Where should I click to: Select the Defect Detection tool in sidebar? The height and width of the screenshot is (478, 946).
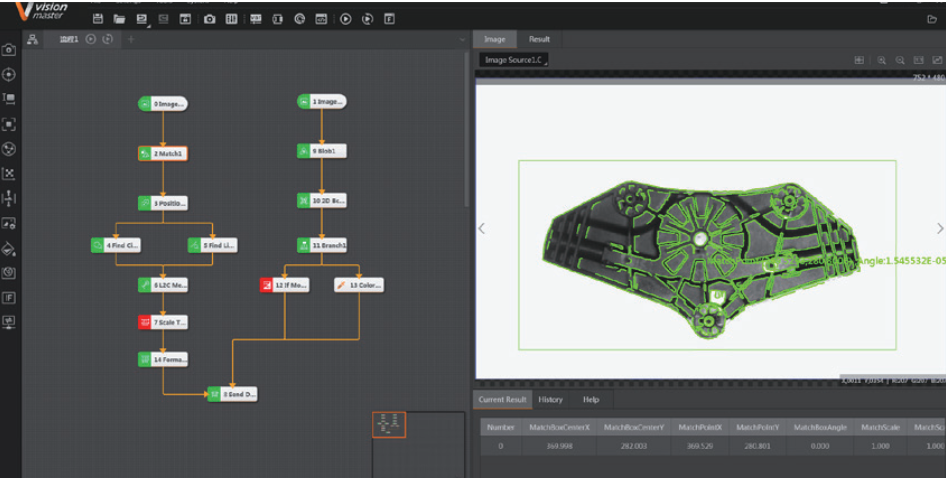click(8, 273)
